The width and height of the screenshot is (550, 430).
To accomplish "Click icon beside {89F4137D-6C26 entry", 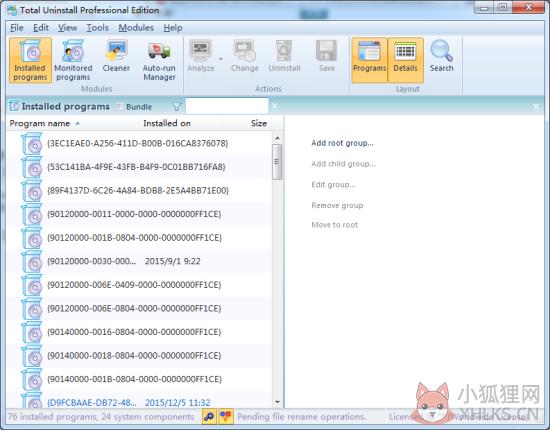I will (x=32, y=190).
